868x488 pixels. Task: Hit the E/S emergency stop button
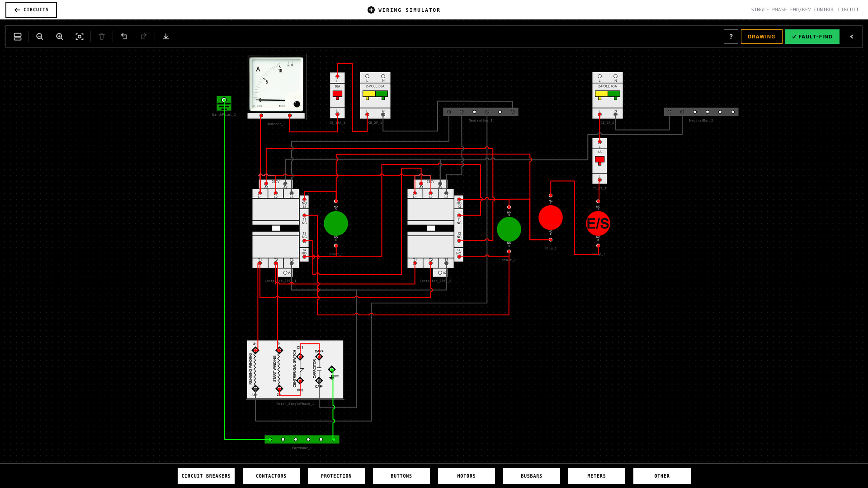pos(598,223)
